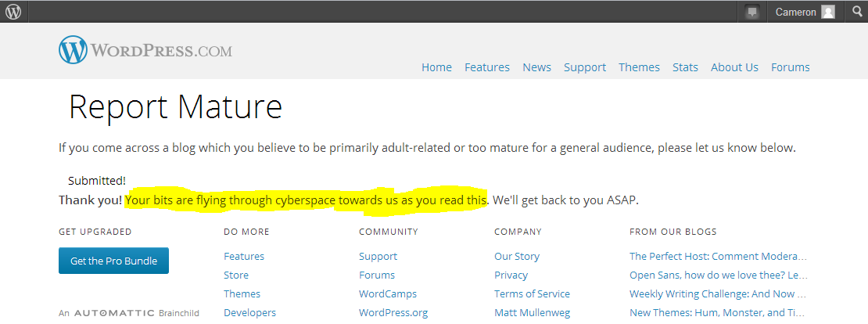Click the WordPress admin bar logo icon
Image resolution: width=868 pixels, height=324 pixels.
[14, 12]
